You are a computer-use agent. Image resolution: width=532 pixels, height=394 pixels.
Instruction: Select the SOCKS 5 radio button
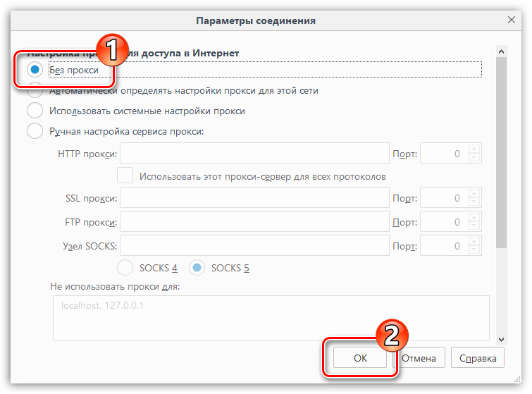198,268
